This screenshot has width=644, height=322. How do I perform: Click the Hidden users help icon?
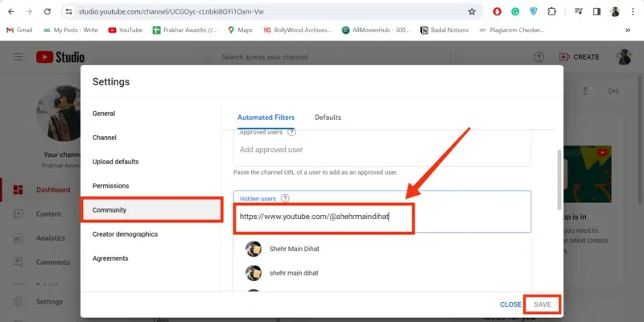click(x=285, y=198)
